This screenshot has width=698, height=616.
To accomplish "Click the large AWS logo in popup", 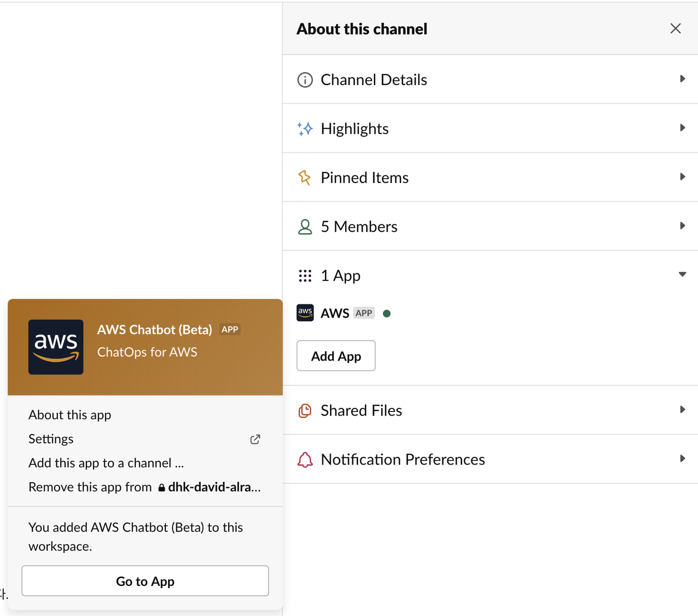I will coord(56,347).
